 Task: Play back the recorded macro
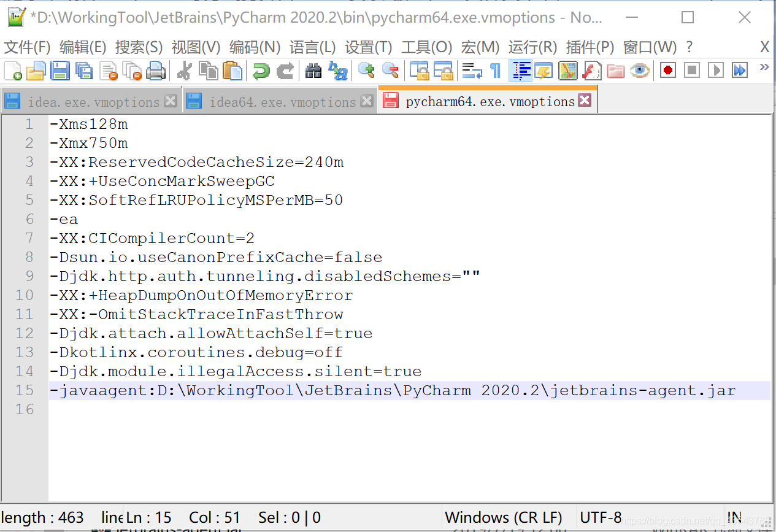(716, 71)
